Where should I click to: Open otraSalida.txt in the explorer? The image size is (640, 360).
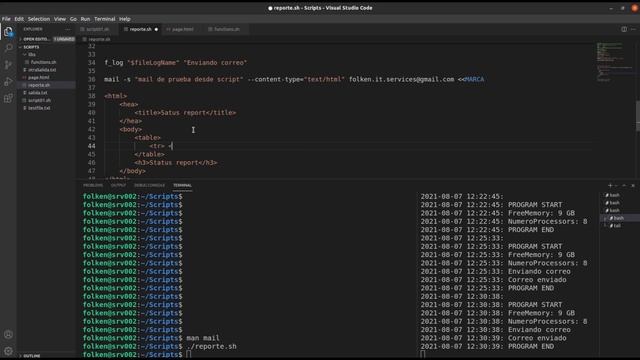click(x=42, y=70)
